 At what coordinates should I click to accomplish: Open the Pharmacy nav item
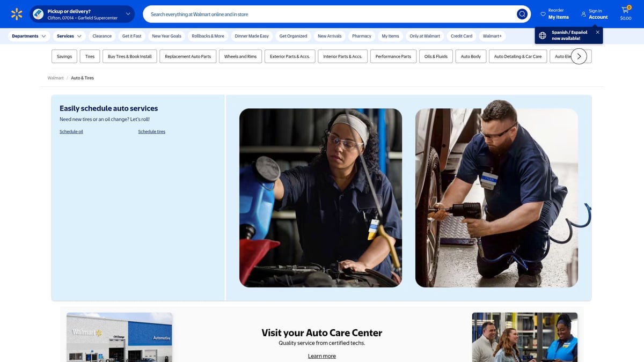pos(361,36)
